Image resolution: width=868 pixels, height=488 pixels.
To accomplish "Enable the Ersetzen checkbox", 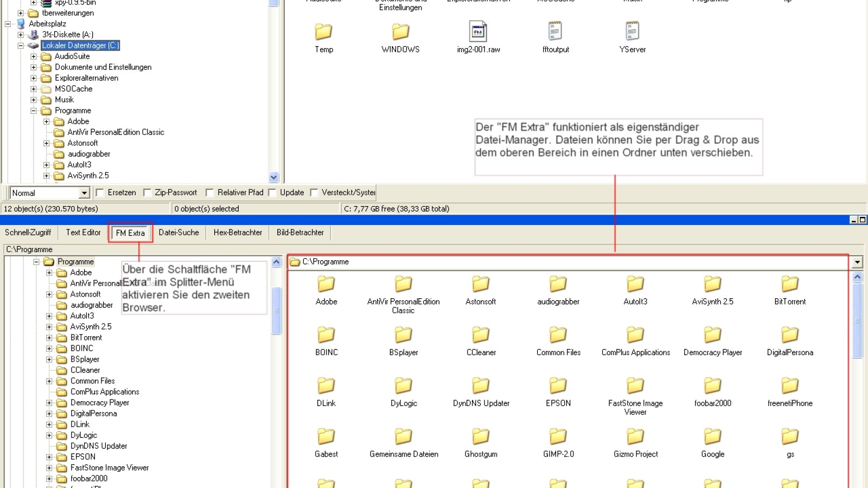I will click(x=99, y=192).
